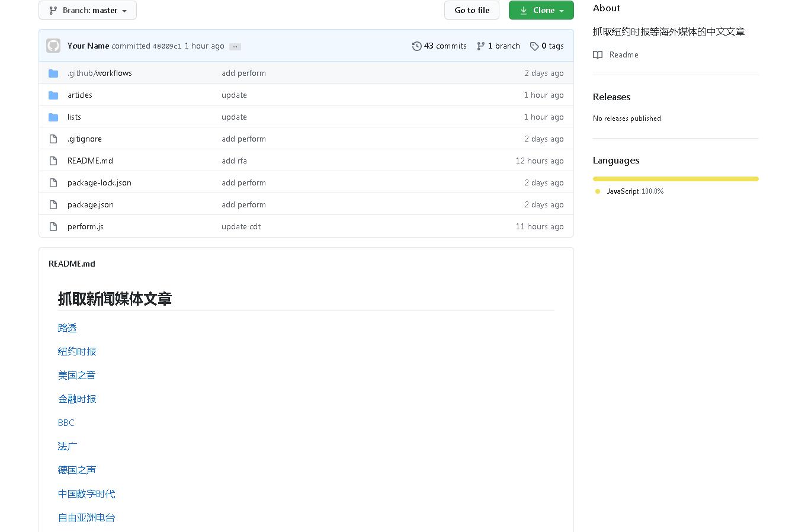Open the package.json file
This screenshot has width=792, height=532.
(x=91, y=204)
